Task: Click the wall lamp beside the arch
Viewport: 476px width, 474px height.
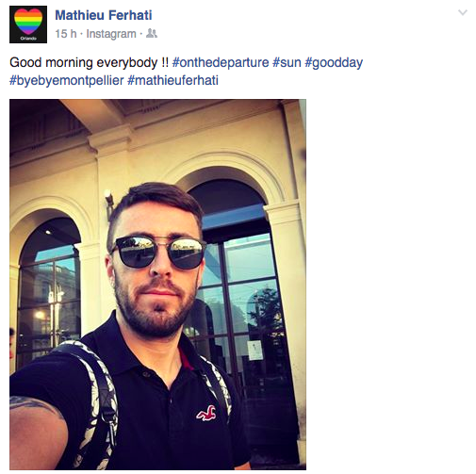Action: tap(109, 201)
